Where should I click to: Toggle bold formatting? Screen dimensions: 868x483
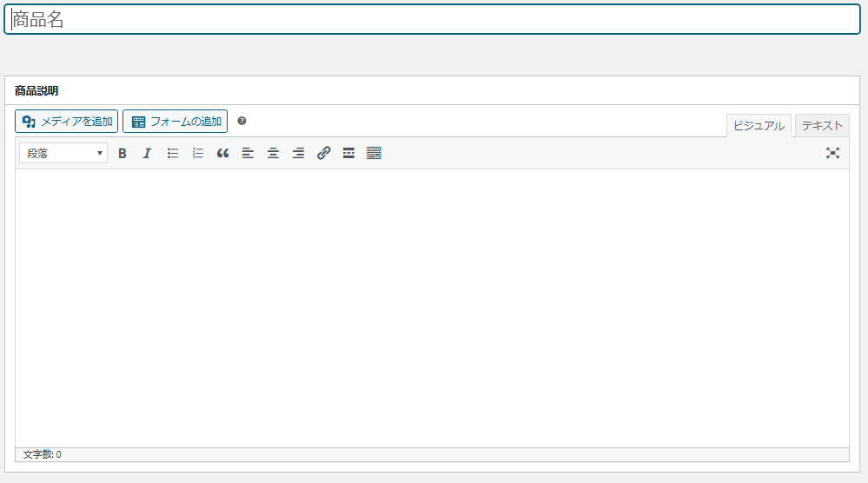point(123,154)
